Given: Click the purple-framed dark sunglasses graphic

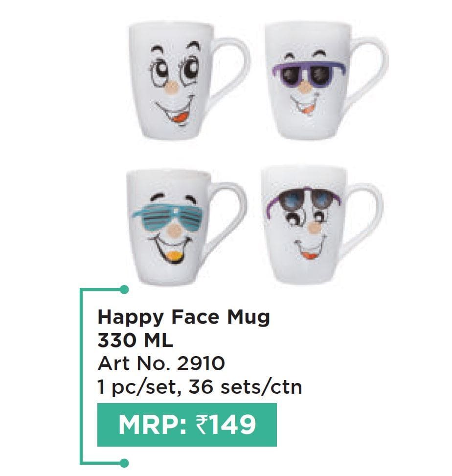Looking at the screenshot, I should (x=309, y=73).
